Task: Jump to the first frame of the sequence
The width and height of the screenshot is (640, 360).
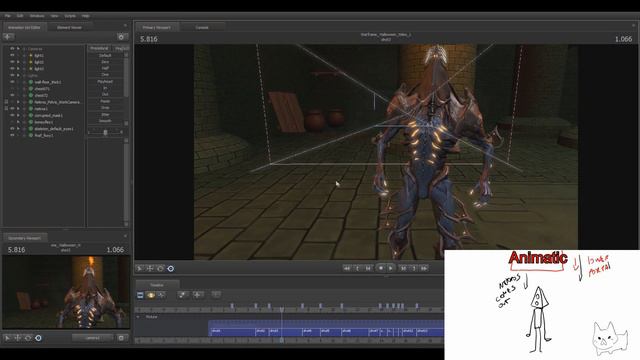Action: pos(347,268)
